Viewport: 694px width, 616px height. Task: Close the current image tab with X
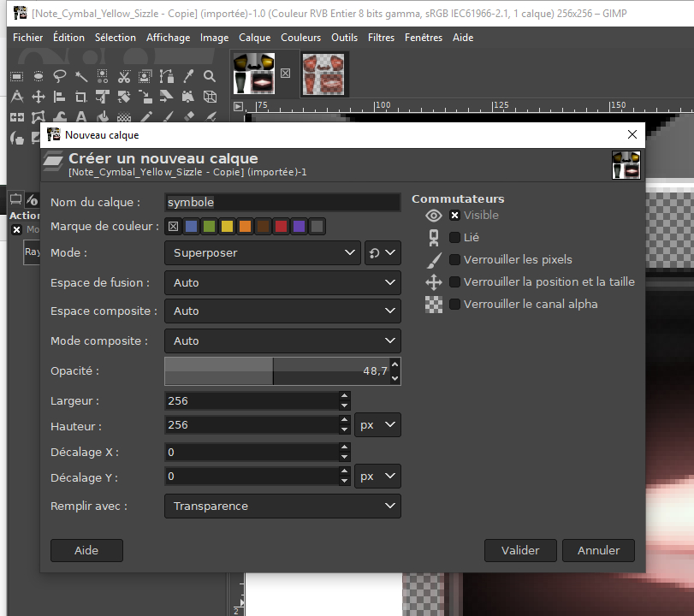(x=286, y=73)
